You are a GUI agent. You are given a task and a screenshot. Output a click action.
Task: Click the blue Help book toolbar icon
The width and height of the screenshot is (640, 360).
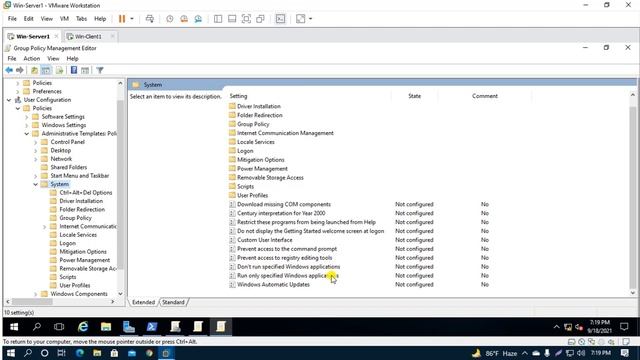click(x=74, y=70)
